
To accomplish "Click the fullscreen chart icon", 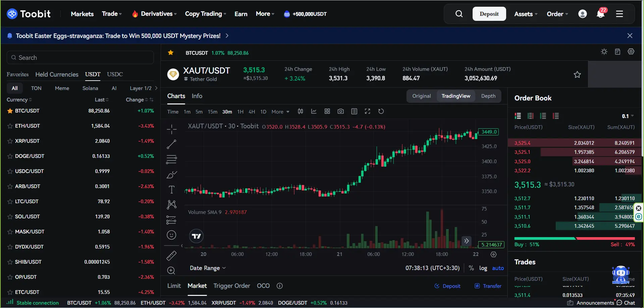I will point(367,112).
